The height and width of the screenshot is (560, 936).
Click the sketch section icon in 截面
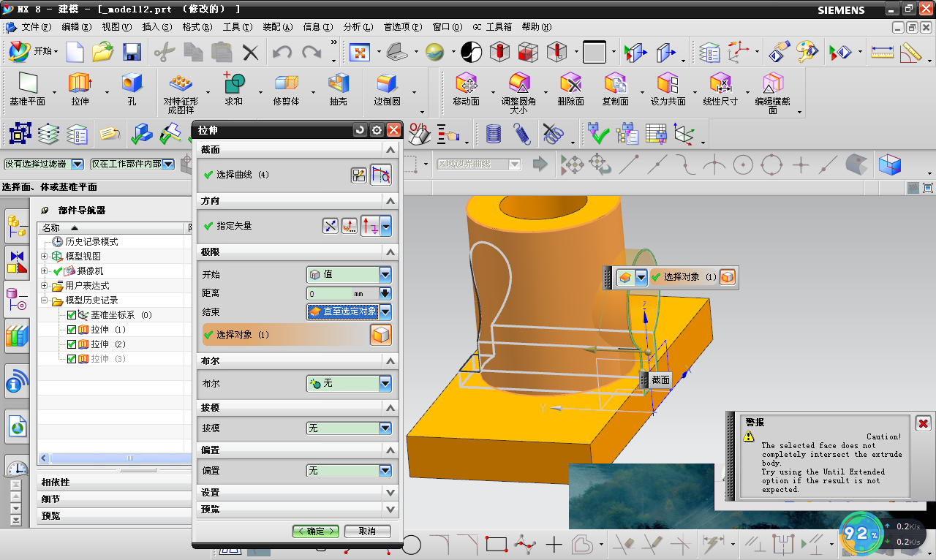pyautogui.click(x=358, y=175)
